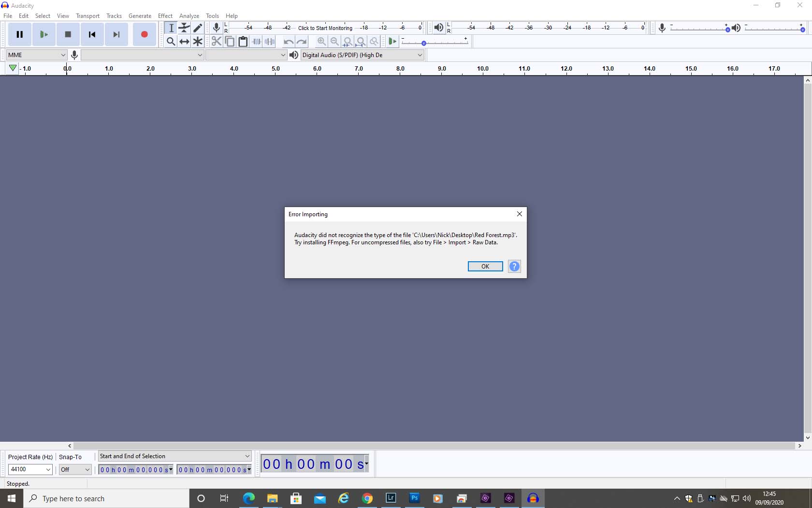
Task: Open the Tracks menu
Action: [x=114, y=15]
